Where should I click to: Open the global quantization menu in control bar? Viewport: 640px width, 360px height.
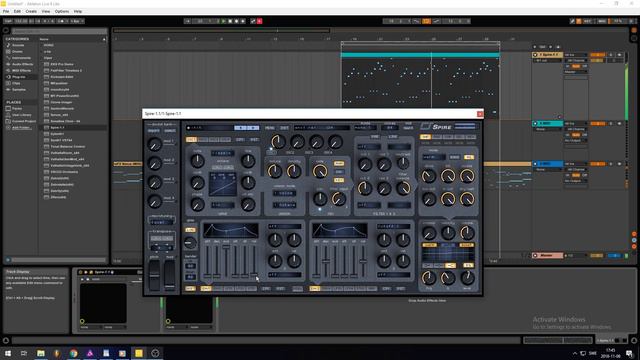point(76,21)
